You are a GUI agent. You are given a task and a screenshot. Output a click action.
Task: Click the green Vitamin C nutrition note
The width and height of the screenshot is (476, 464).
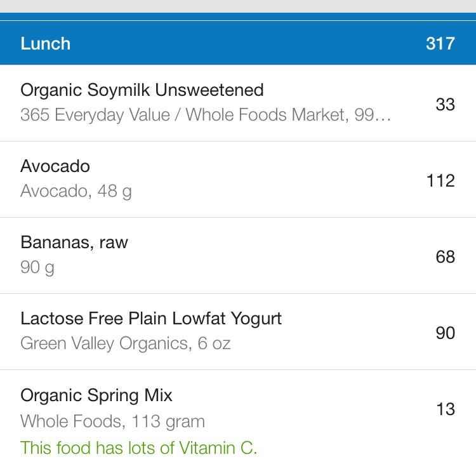coord(138,447)
